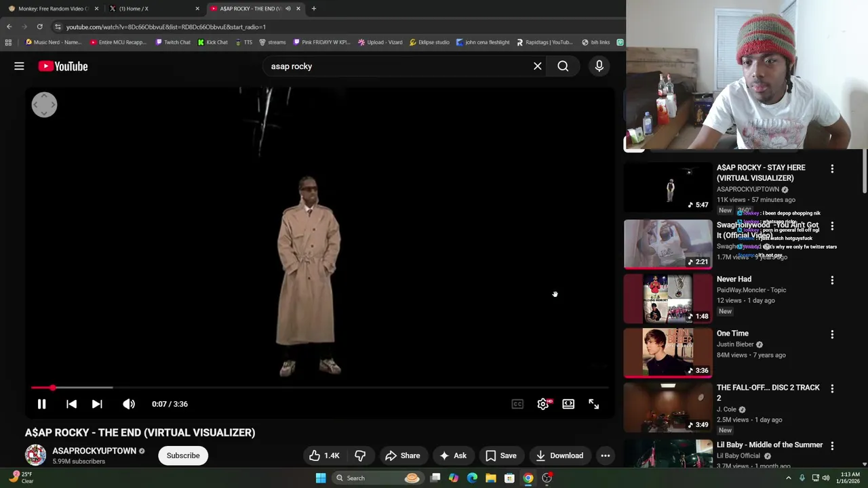The width and height of the screenshot is (868, 488).
Task: Start voice search with the microphone icon
Action: pyautogui.click(x=599, y=66)
